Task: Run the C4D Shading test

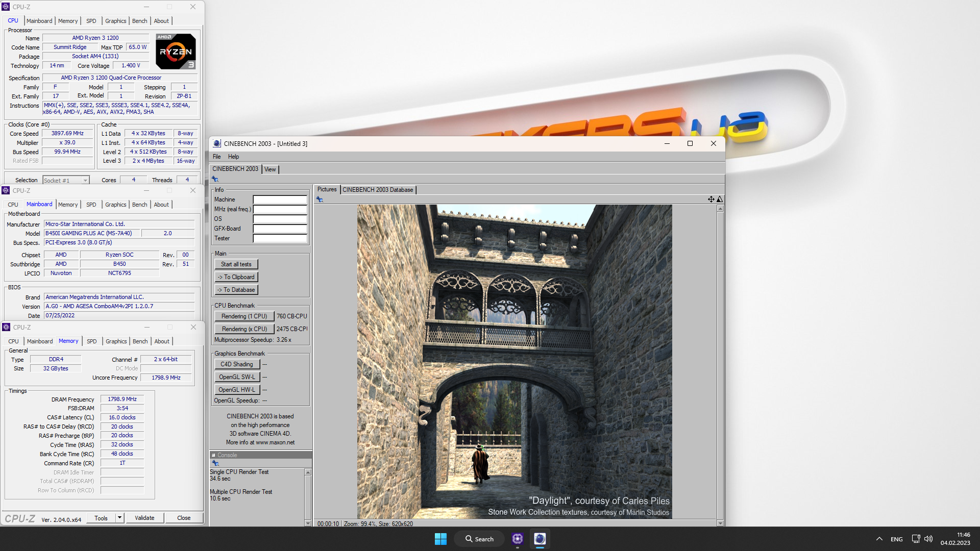Action: point(237,364)
